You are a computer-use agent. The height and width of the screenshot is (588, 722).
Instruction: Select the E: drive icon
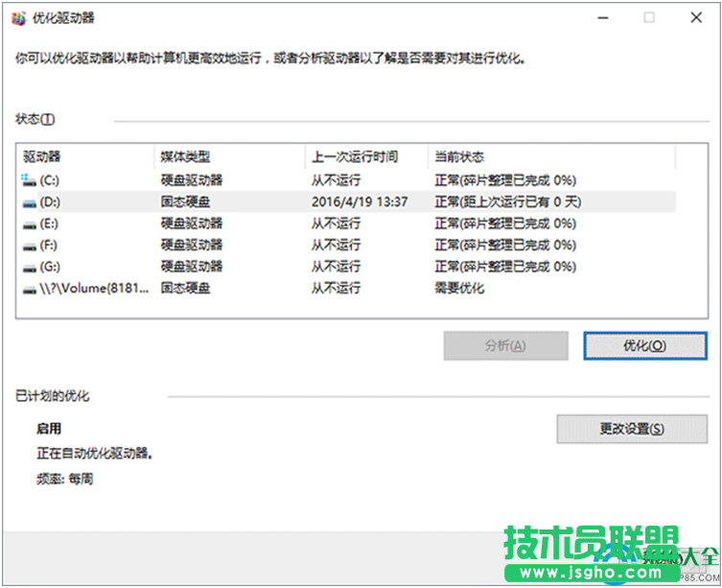[x=30, y=224]
